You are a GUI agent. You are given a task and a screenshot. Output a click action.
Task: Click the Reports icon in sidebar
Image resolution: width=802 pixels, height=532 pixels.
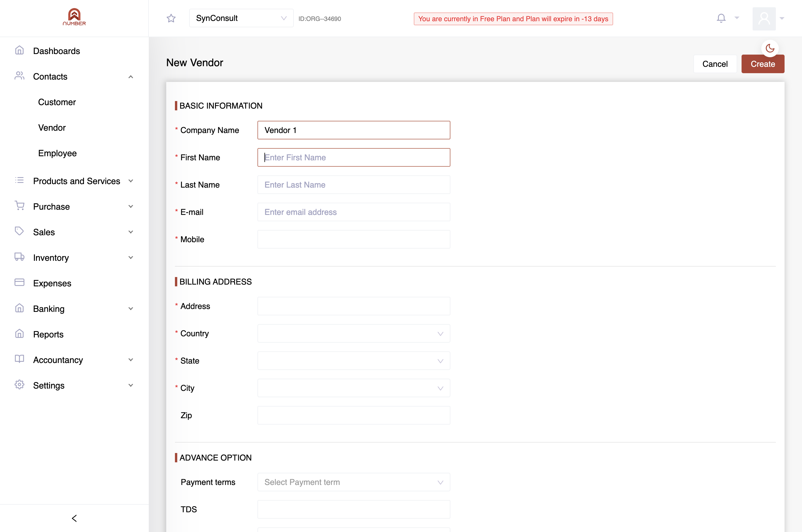pos(19,334)
